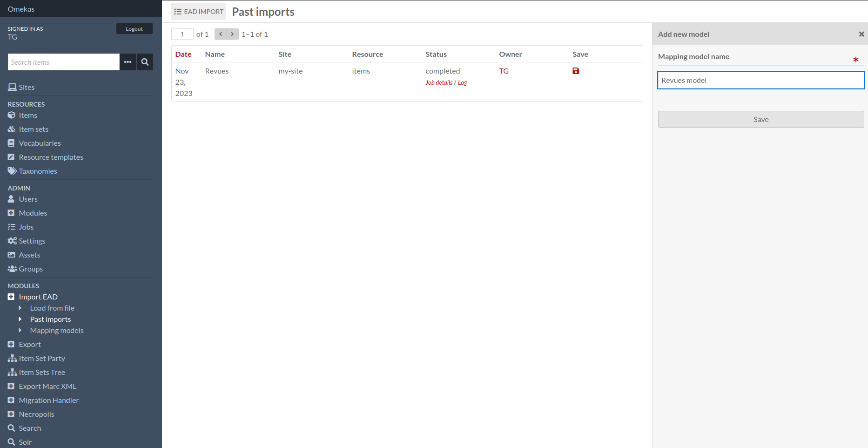
Task: Open Jobs admin page
Action: (x=26, y=227)
